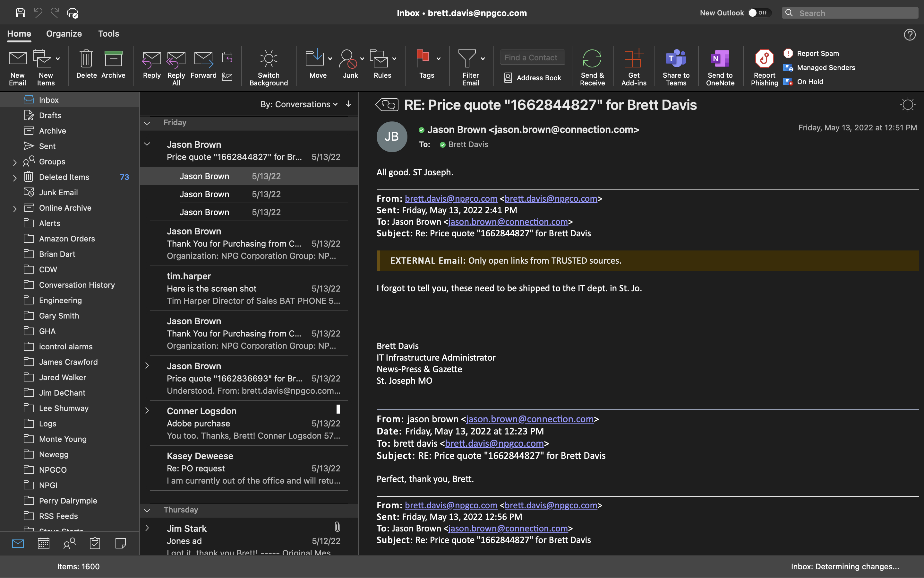The height and width of the screenshot is (578, 924).
Task: Open the tim.harper screen shot email
Action: 249,288
